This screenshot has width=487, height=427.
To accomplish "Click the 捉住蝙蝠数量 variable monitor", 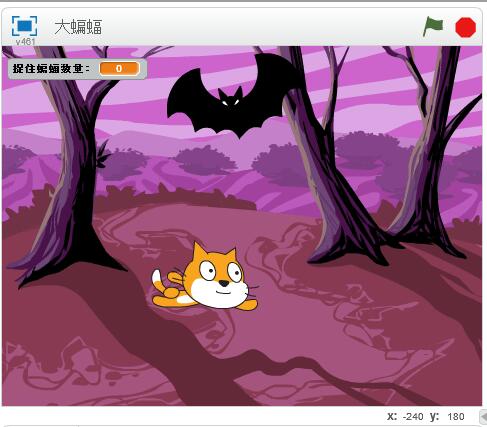I will pos(77,69).
